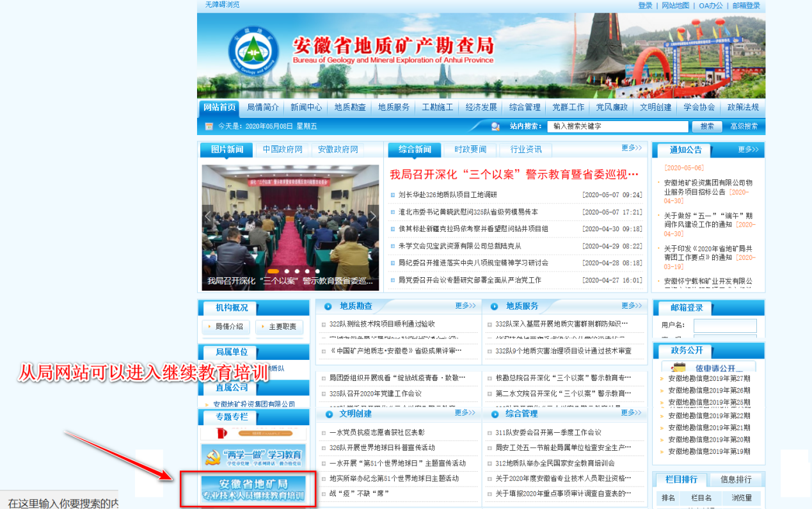Advance the photo carousel with the right arrow
The image size is (812, 509).
pos(373,216)
